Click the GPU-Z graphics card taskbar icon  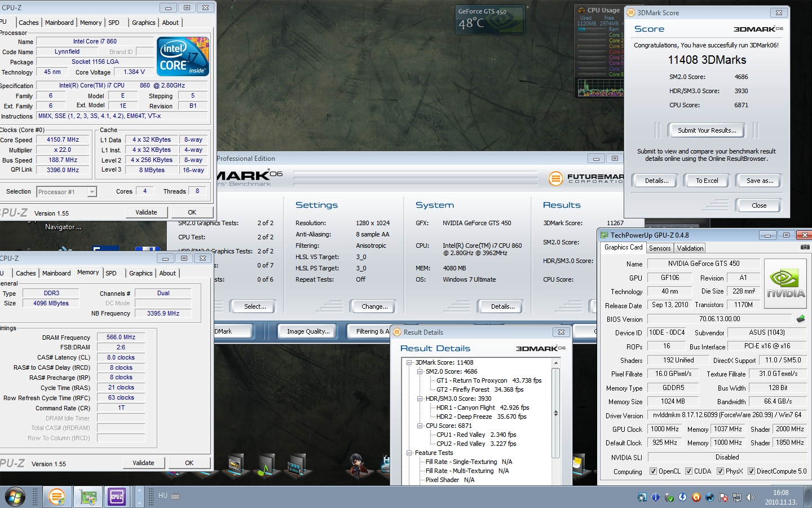pos(89,497)
